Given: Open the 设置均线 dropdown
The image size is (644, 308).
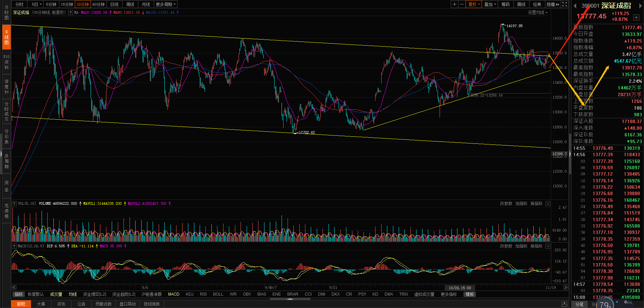Looking at the screenshot, I should (x=537, y=12).
